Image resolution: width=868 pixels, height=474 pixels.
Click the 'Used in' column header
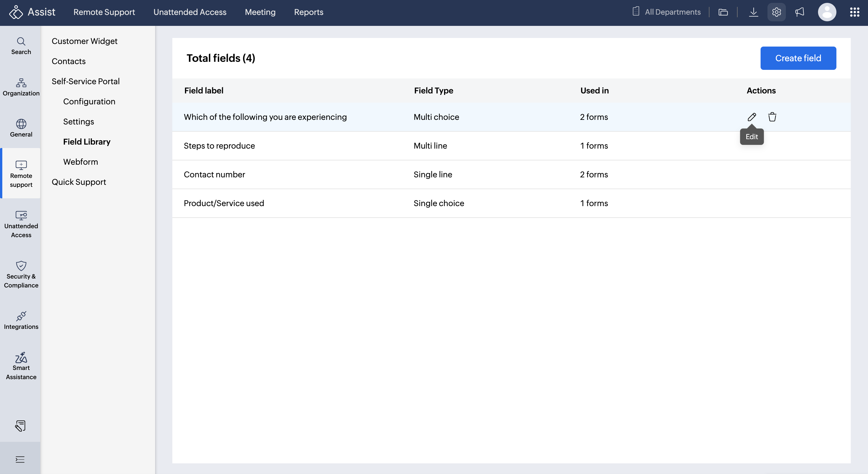tap(594, 90)
